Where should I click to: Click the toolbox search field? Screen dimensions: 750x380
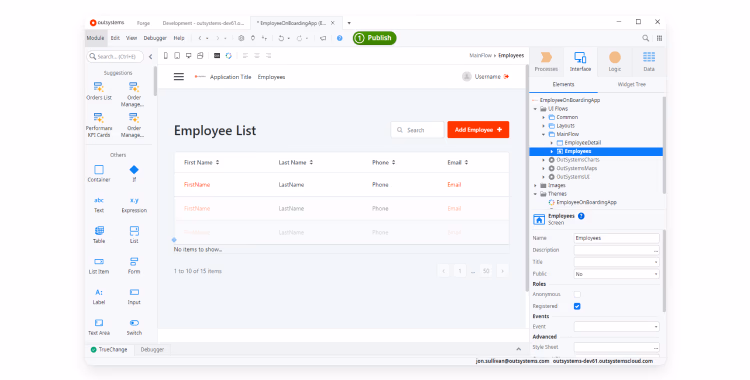click(115, 56)
